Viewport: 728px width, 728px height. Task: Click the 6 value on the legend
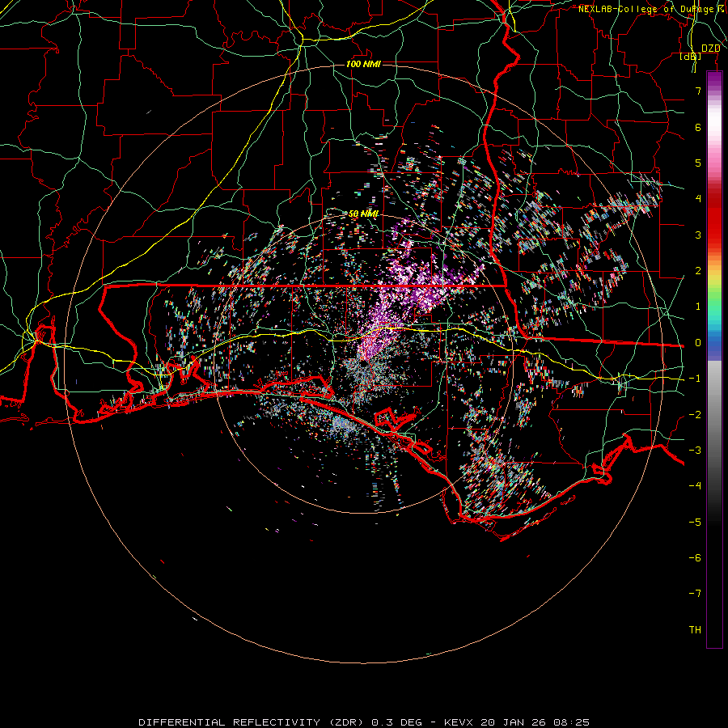(698, 127)
